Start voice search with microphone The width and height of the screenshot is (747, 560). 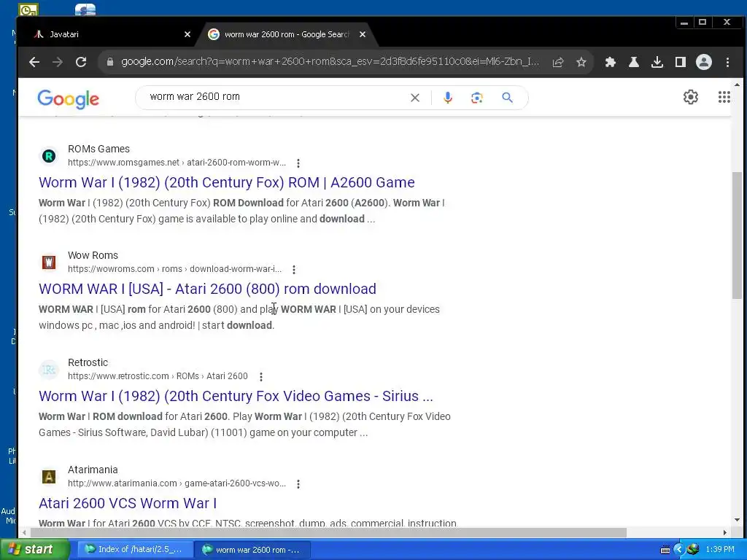[448, 98]
